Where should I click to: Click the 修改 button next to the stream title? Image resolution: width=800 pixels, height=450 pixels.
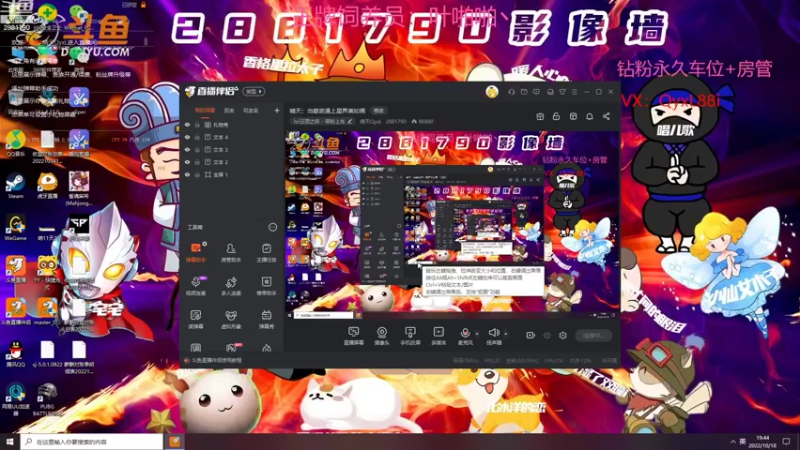click(x=378, y=110)
